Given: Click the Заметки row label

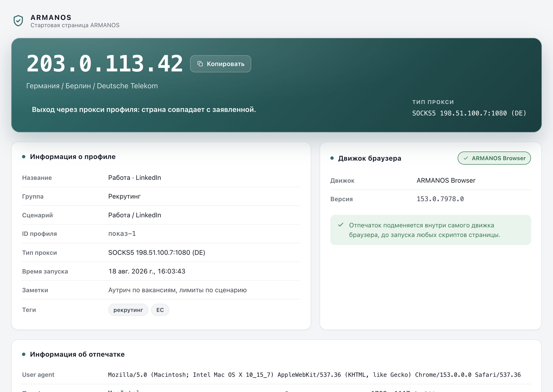Looking at the screenshot, I should (x=35, y=290).
